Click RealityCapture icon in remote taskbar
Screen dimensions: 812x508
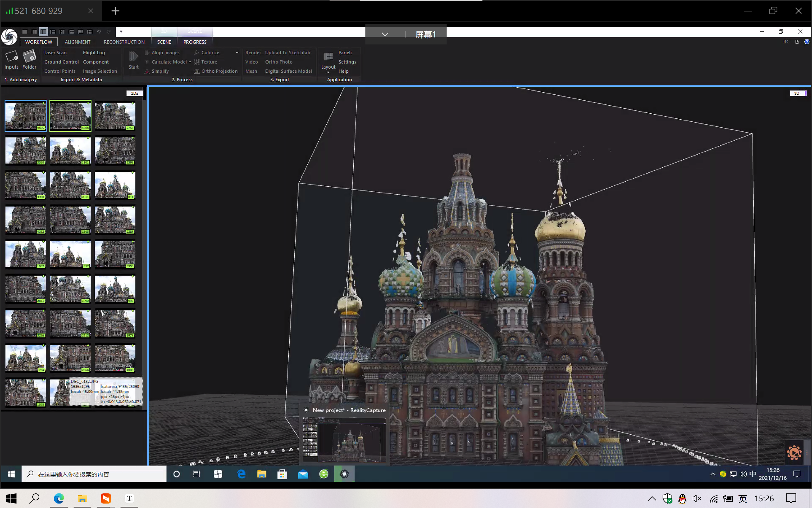[344, 474]
